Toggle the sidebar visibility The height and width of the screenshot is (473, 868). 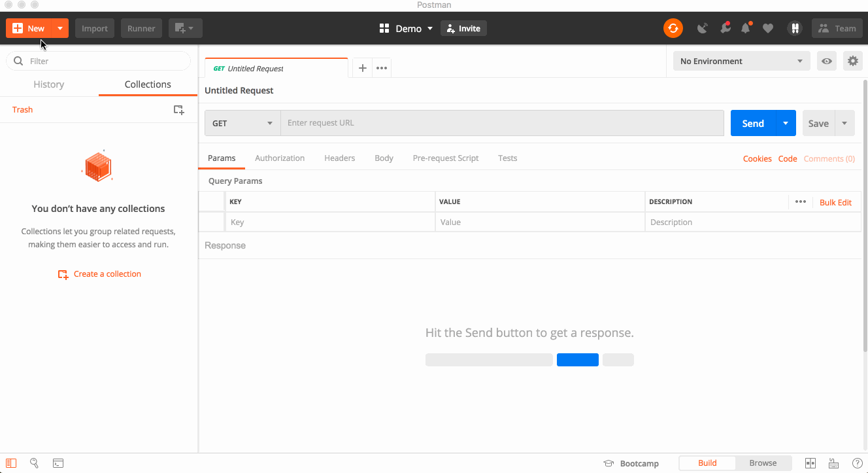coord(10,463)
